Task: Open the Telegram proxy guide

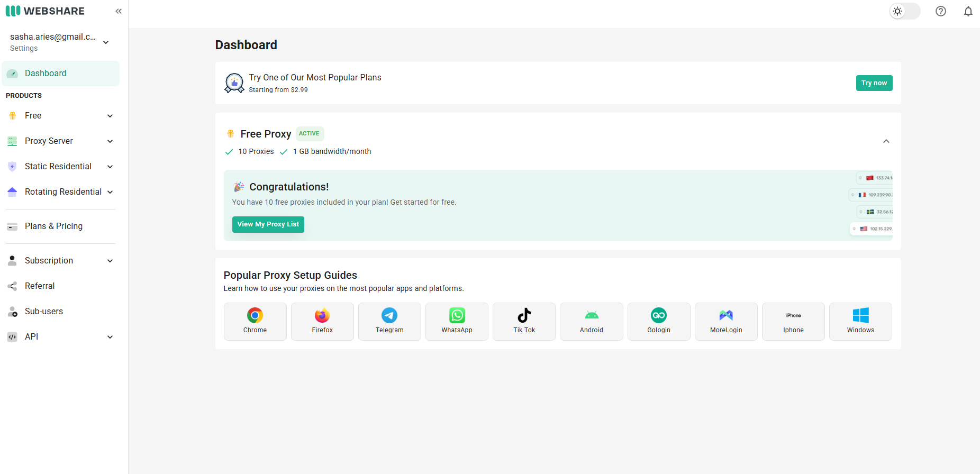Action: point(389,321)
